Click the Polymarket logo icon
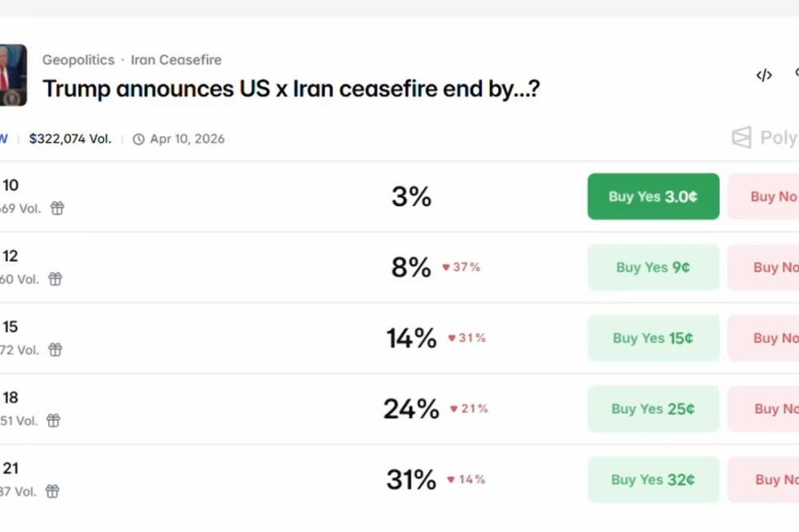Viewport: 799px width, 532px height. pos(742,138)
